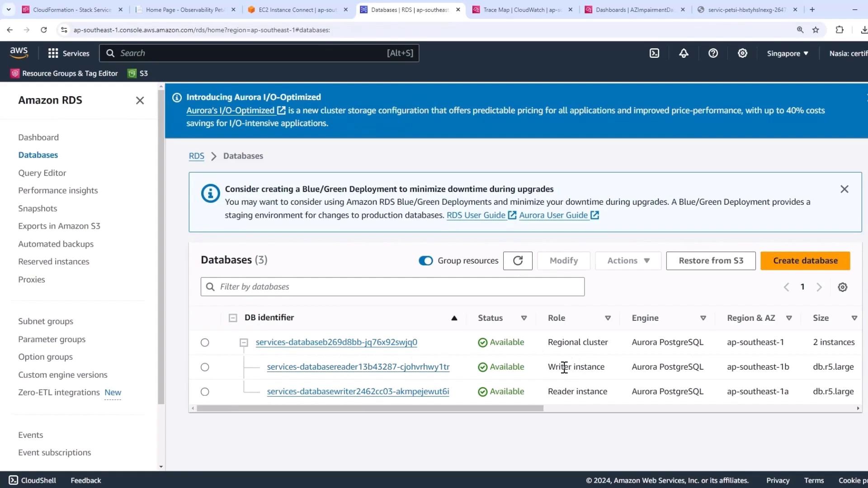
Task: Refresh the databases list
Action: [518, 261]
